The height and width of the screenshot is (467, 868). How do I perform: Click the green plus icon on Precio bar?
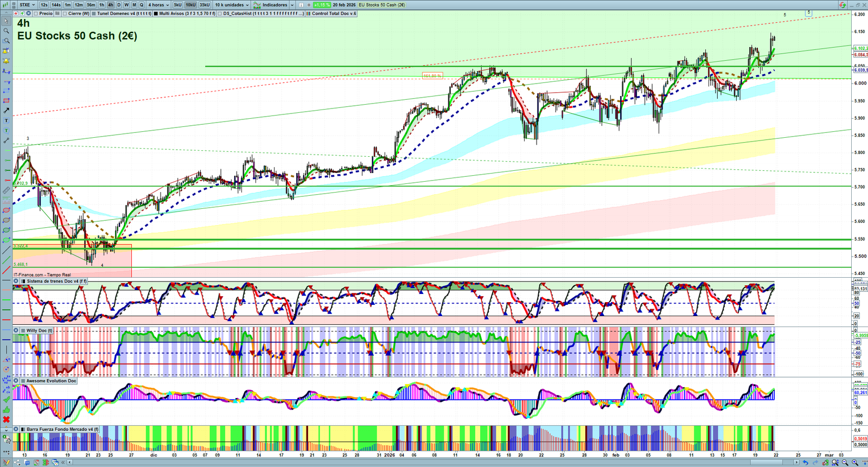(22, 14)
